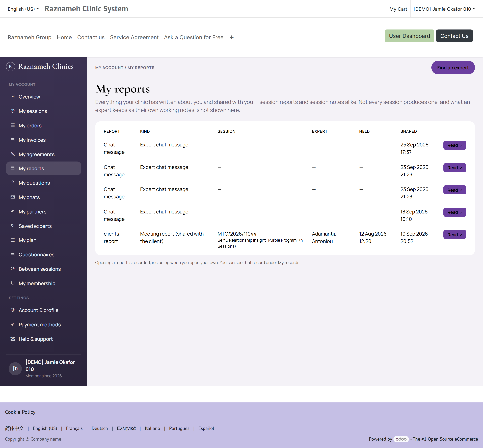Click the icon beside Between sessions

pos(13,269)
